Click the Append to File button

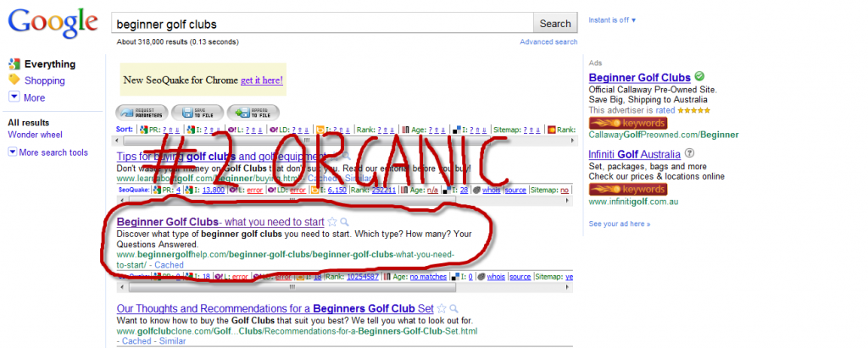click(253, 113)
